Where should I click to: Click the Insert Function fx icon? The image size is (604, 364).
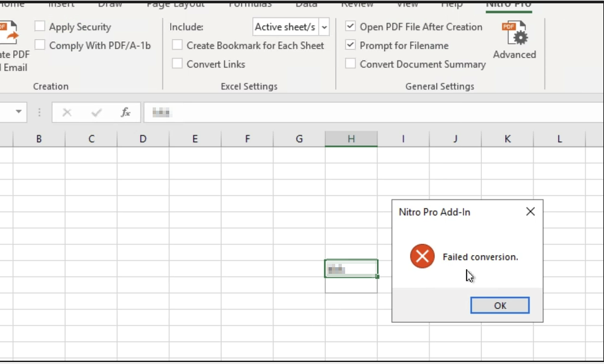tap(125, 112)
